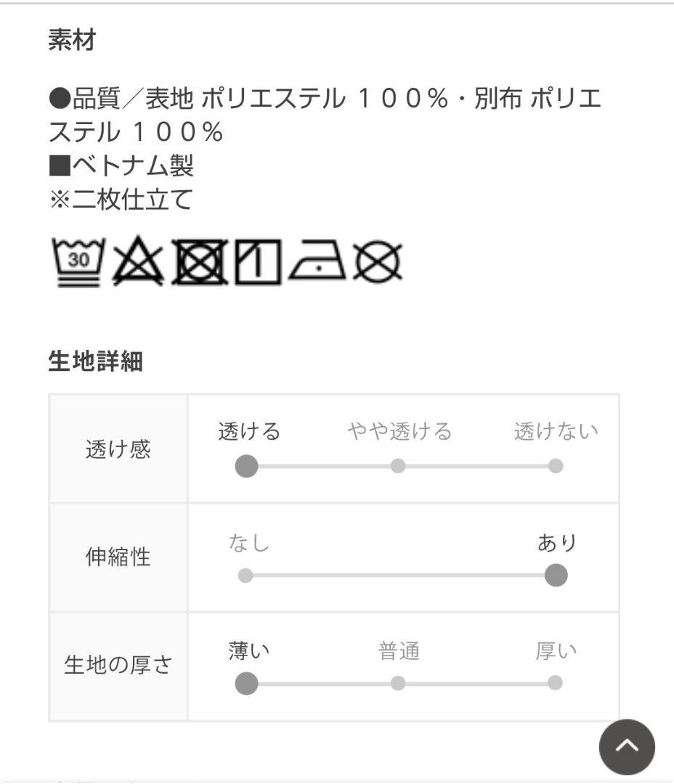Select the 厚い thickness point

(x=556, y=683)
